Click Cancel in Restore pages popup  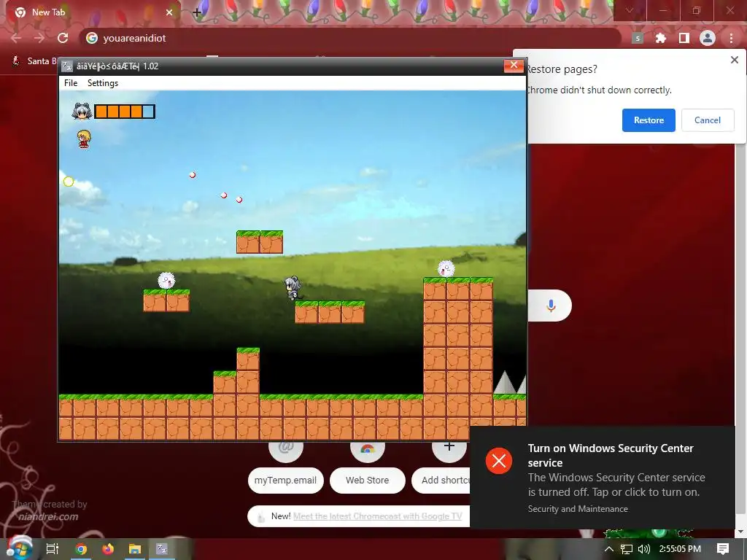click(707, 120)
